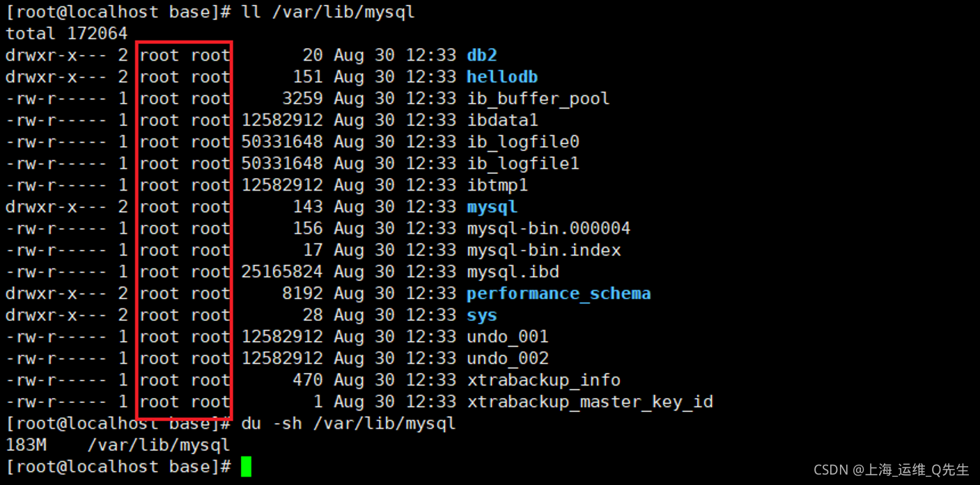
Task: Click the xtrabackup_info file name
Action: (x=544, y=380)
